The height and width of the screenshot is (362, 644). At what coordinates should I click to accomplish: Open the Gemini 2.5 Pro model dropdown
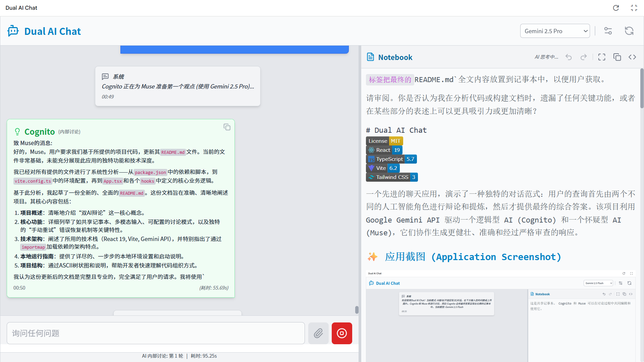pyautogui.click(x=555, y=31)
